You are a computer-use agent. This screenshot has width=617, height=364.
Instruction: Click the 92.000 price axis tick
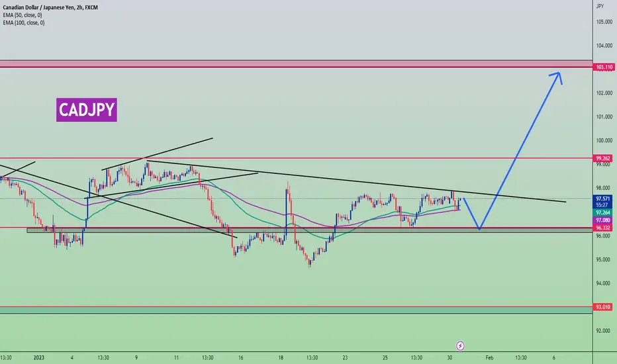pyautogui.click(x=604, y=331)
